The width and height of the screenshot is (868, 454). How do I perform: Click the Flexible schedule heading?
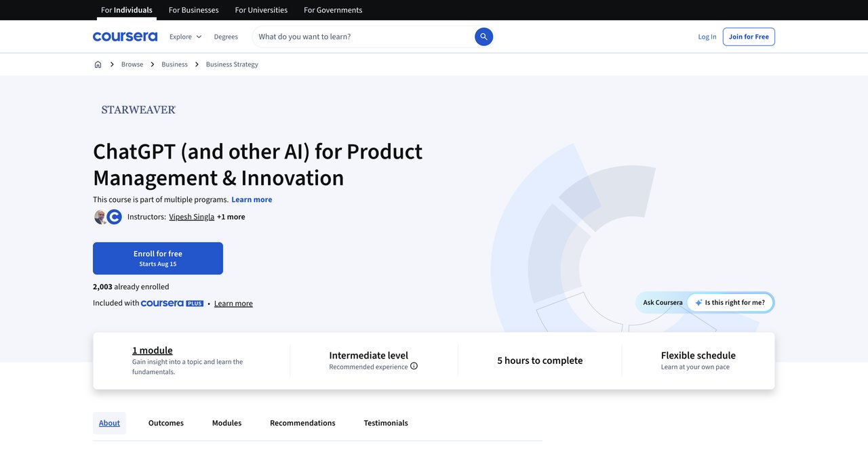coord(698,355)
